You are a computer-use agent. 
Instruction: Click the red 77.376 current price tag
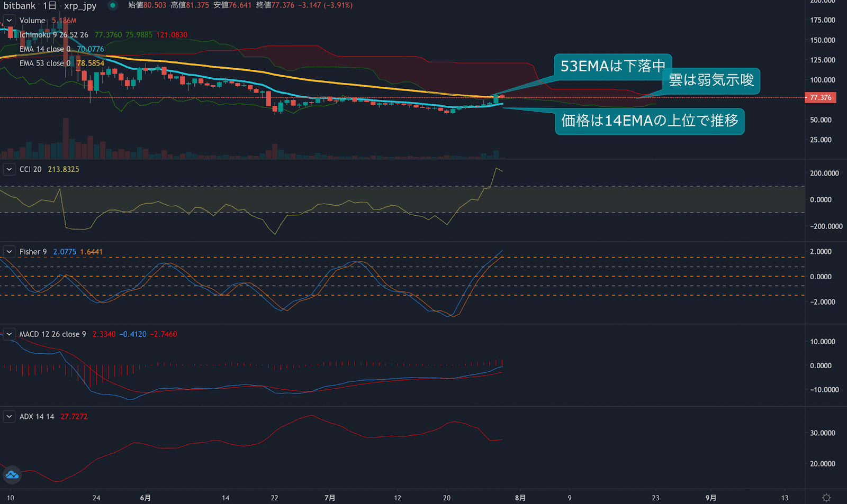[820, 98]
